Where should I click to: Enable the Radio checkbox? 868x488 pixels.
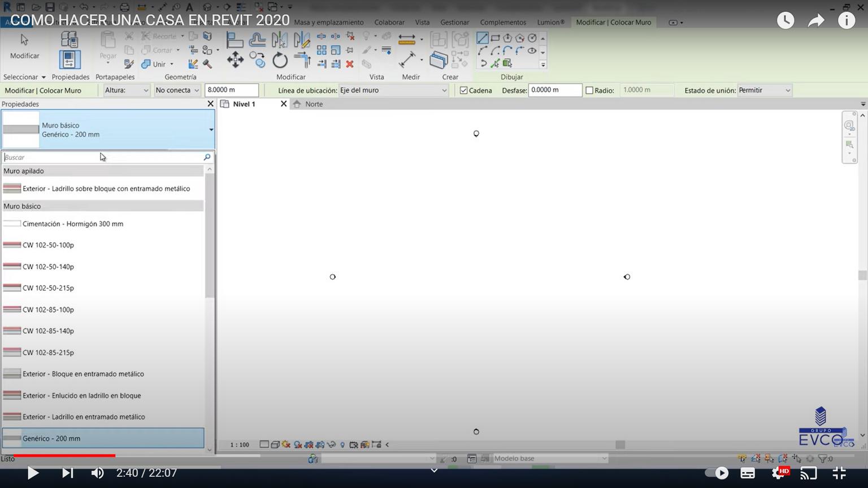[589, 90]
